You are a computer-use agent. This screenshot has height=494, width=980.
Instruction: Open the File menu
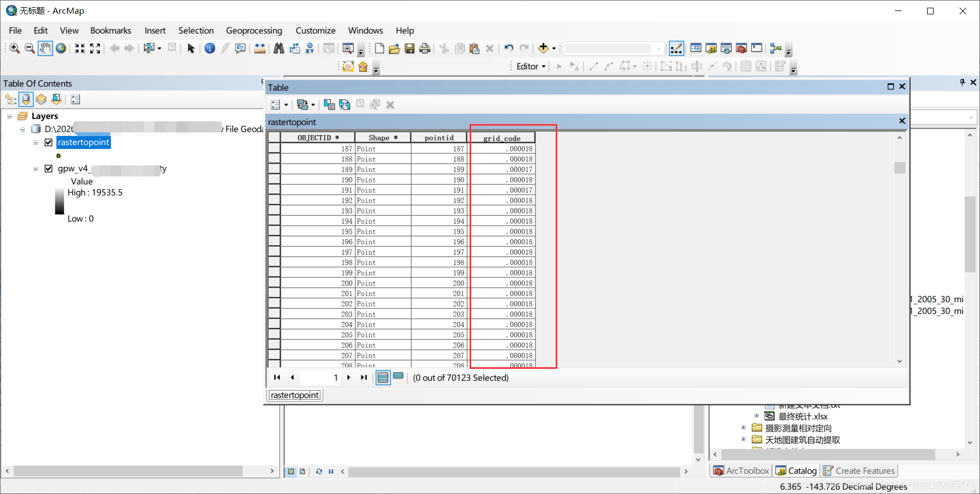15,30
